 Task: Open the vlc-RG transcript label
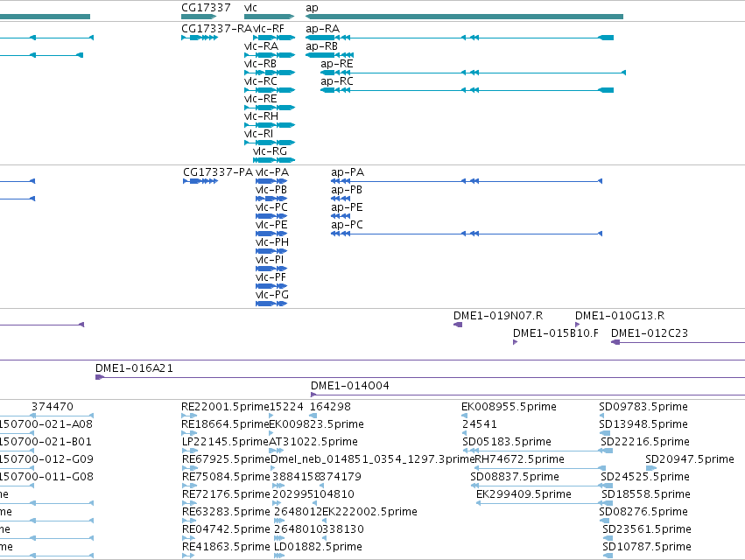point(270,151)
